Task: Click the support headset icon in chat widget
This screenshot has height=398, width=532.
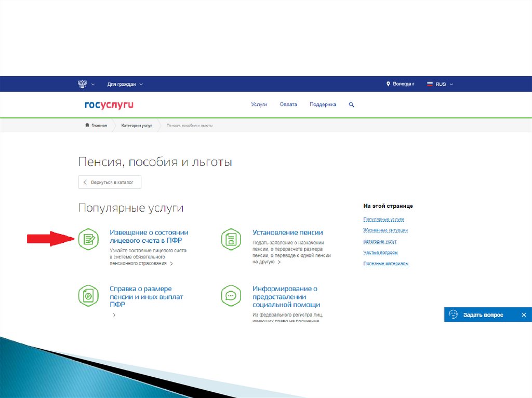Action: [x=453, y=314]
